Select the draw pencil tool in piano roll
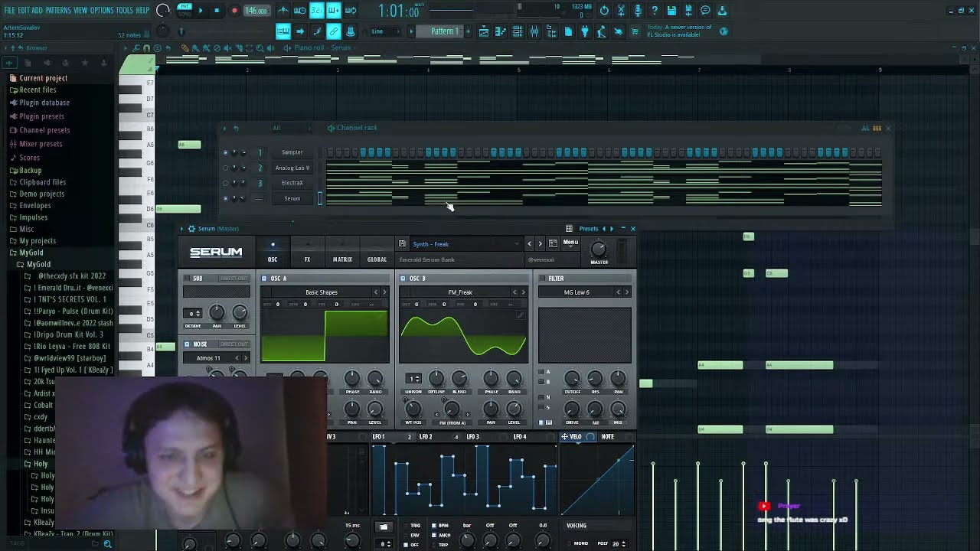Screen dimensions: 980x551 185,48
